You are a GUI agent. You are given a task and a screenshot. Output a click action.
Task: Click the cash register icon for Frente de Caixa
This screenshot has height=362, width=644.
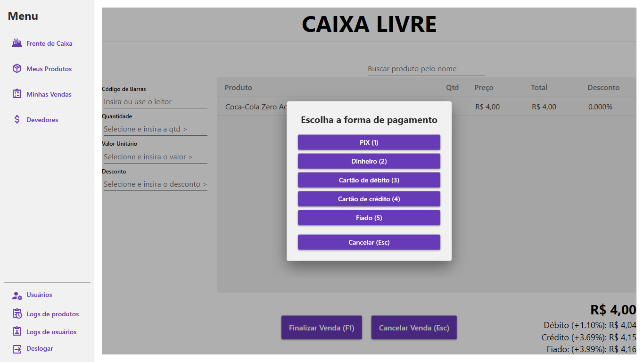coord(17,43)
